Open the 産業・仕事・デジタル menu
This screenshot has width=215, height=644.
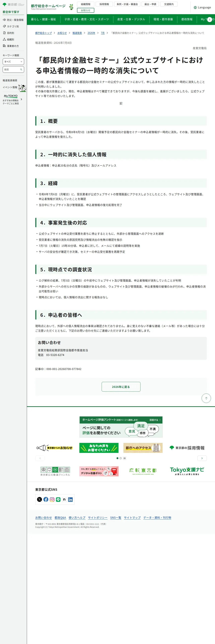[131, 19]
